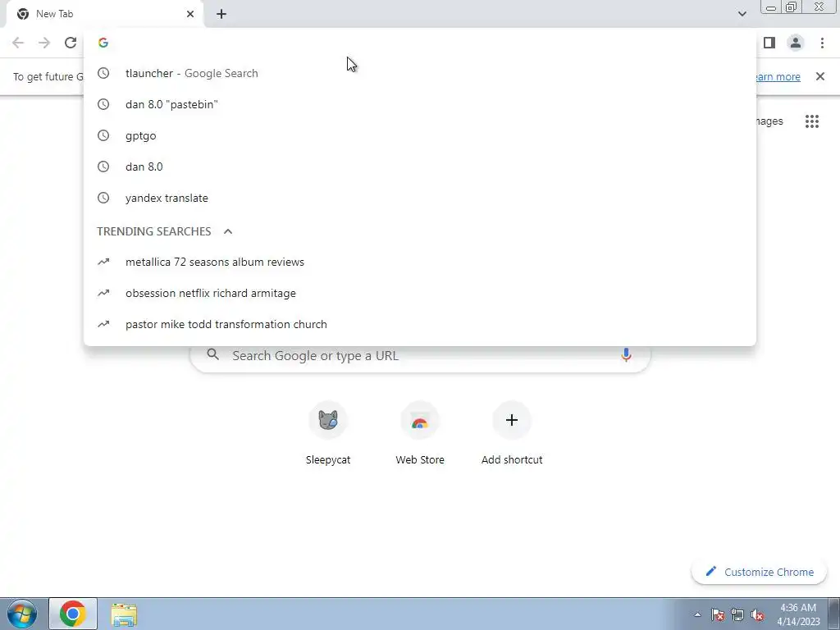Open the Google apps grid

812,121
